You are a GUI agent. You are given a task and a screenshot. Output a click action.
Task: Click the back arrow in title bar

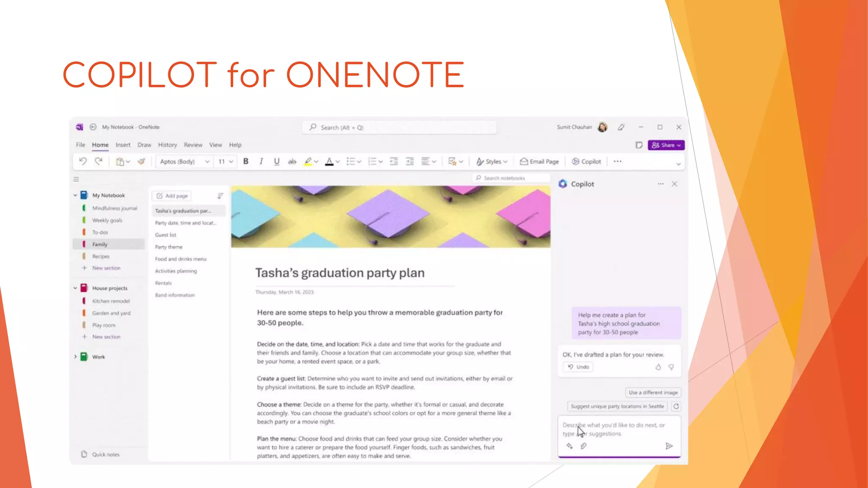click(x=93, y=127)
